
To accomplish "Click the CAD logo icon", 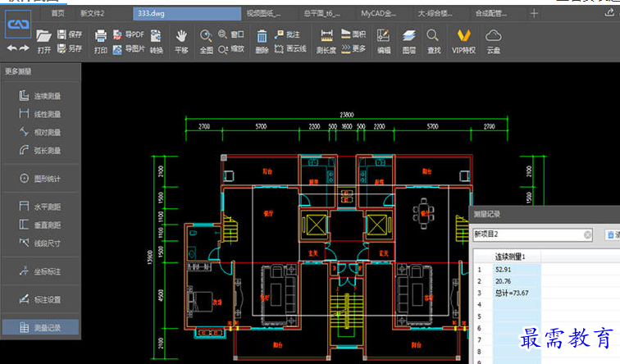I will click(x=18, y=25).
